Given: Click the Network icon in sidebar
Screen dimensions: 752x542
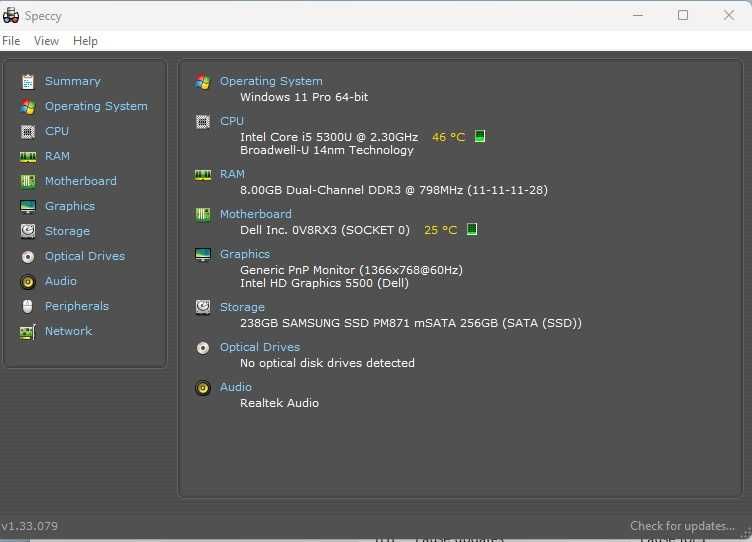Looking at the screenshot, I should [27, 331].
